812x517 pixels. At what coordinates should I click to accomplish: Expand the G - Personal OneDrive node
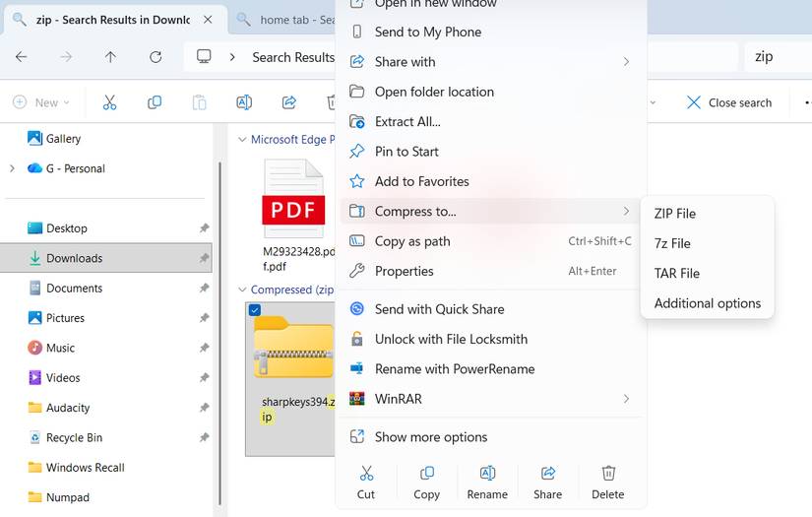coord(12,168)
